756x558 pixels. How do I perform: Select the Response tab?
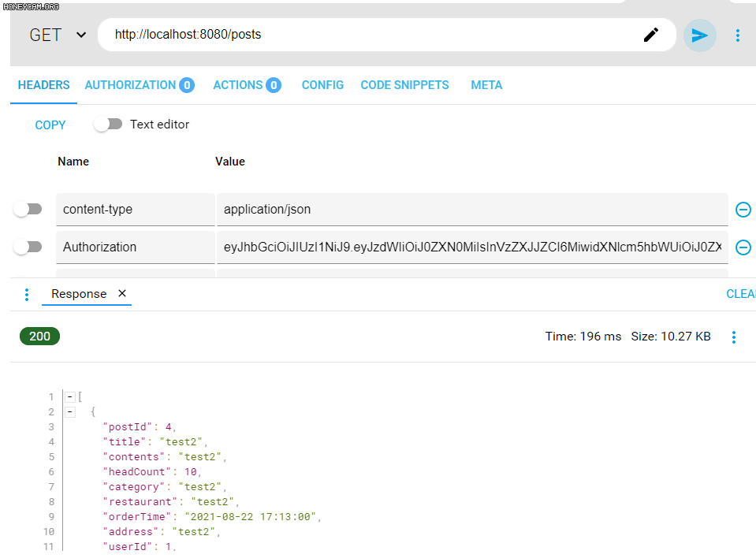coord(79,293)
